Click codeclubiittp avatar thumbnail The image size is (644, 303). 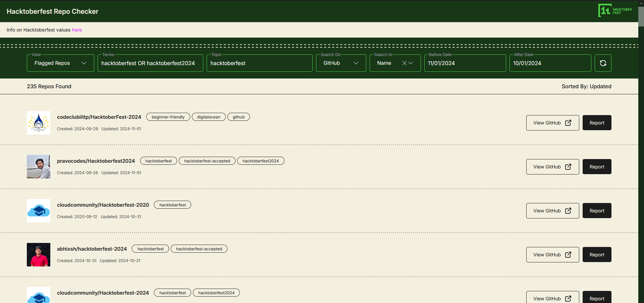point(39,123)
